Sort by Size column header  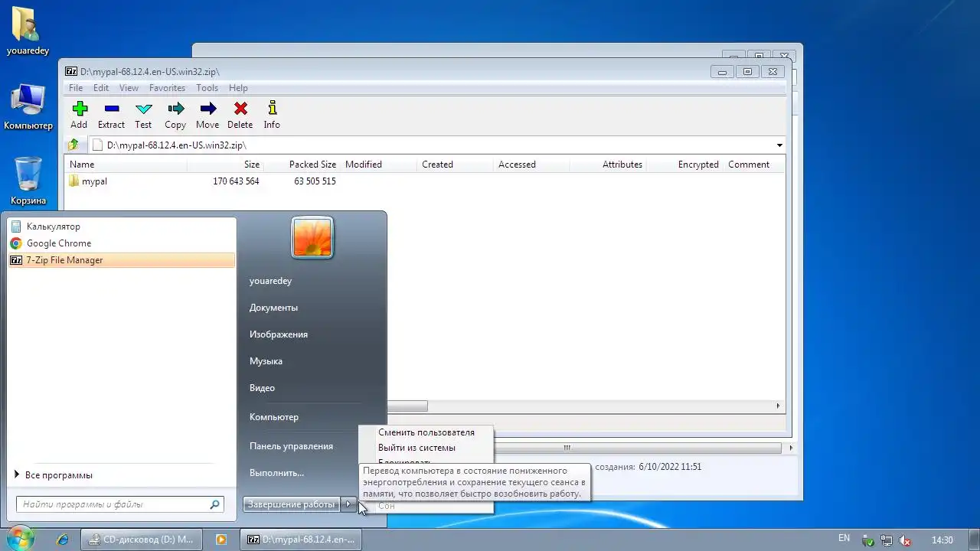pos(226,165)
